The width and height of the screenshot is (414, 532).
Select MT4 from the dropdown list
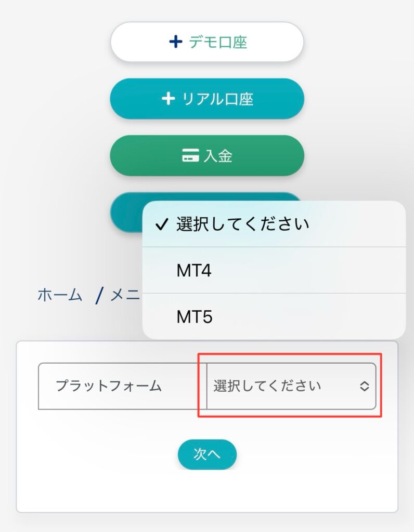tap(274, 270)
